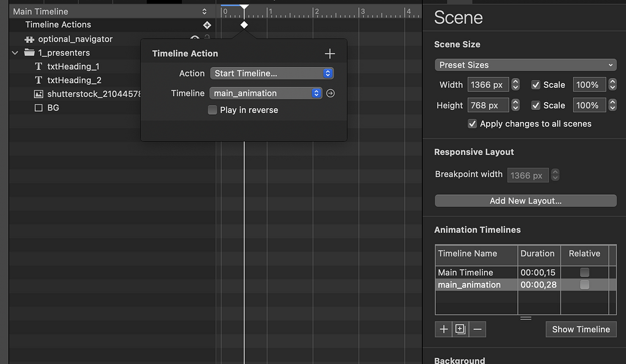This screenshot has height=364, width=626.
Task: Click the keyframe diamond marker on the ruler
Action: click(244, 25)
